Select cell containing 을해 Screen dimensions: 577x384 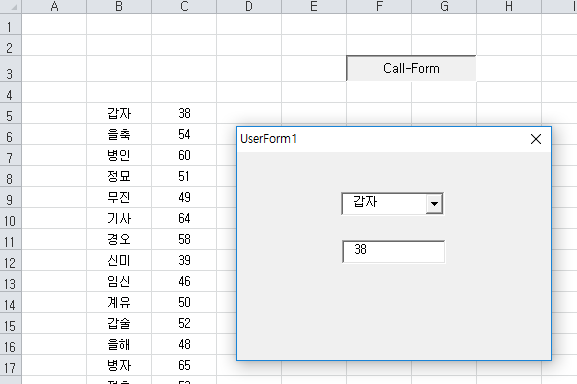coord(119,344)
